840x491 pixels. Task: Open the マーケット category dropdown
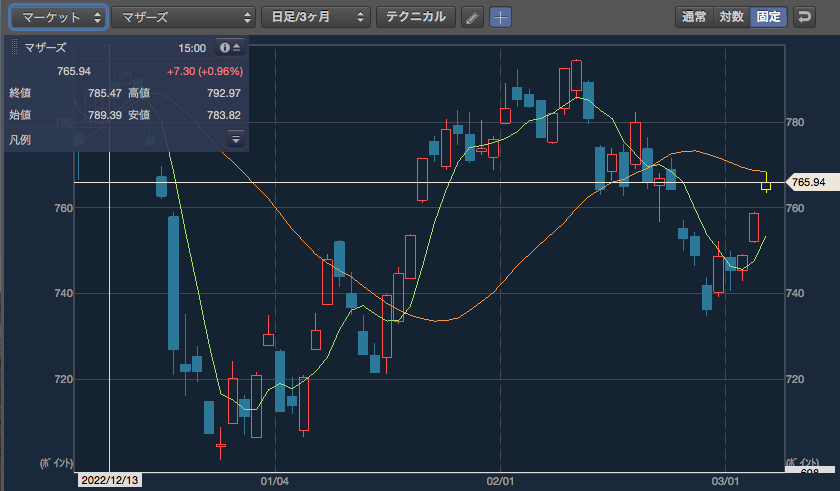58,17
